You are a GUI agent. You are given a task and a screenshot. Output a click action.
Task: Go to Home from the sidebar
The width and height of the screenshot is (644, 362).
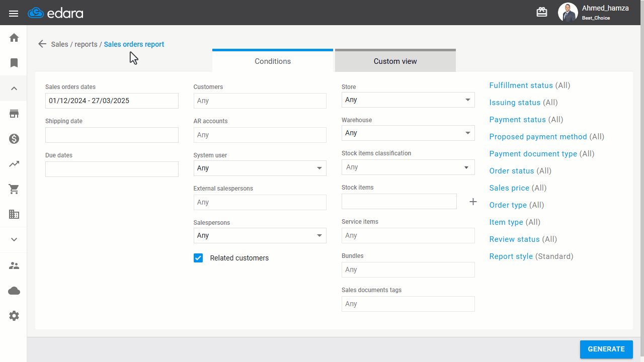[14, 38]
